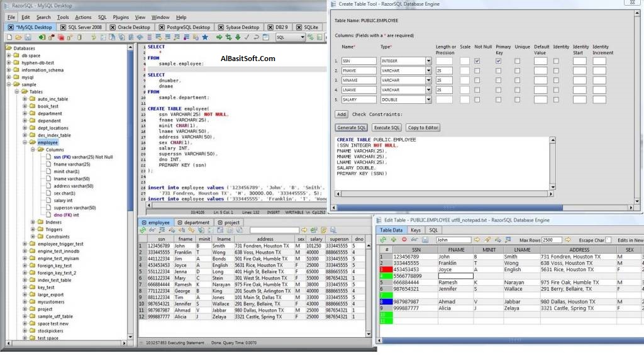Click the New file icon in main toolbar

coord(10,37)
